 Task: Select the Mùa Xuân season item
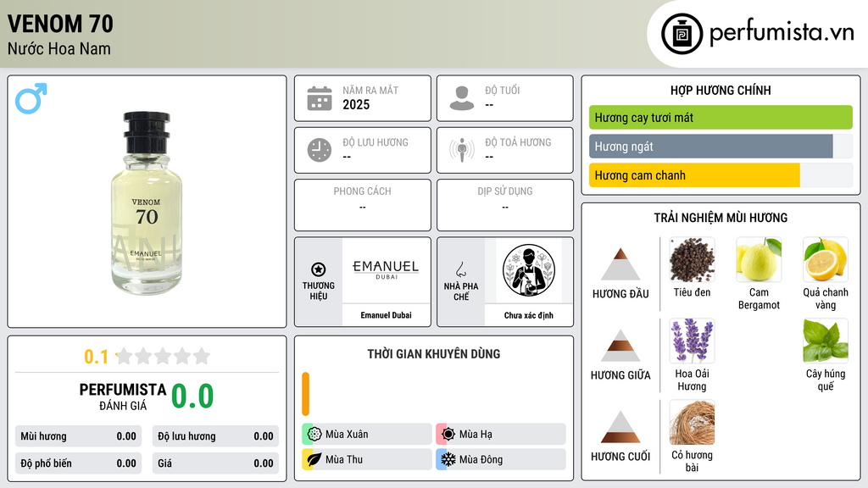pos(367,434)
